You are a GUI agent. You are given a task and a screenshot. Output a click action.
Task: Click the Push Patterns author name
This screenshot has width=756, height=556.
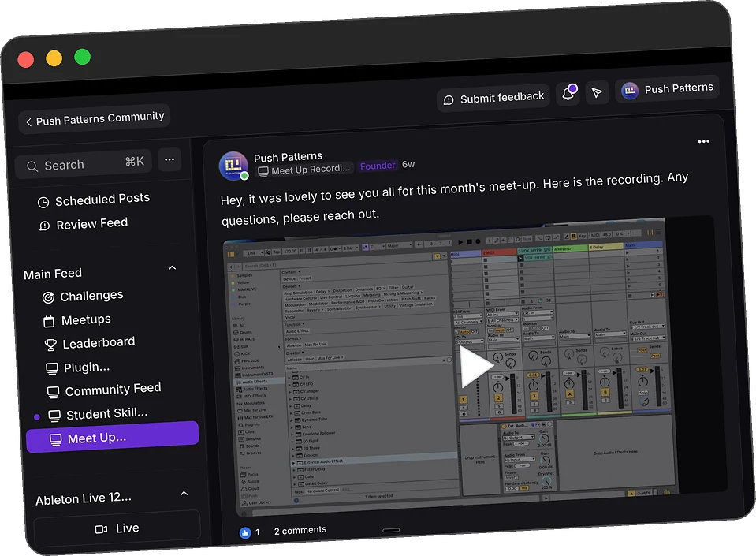pyautogui.click(x=288, y=157)
